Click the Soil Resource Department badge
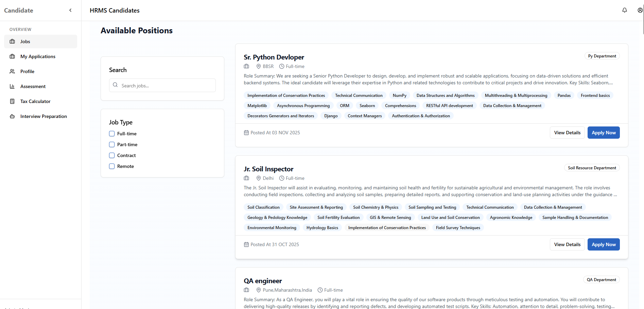Screen dimensions: 644x309 click(x=592, y=168)
